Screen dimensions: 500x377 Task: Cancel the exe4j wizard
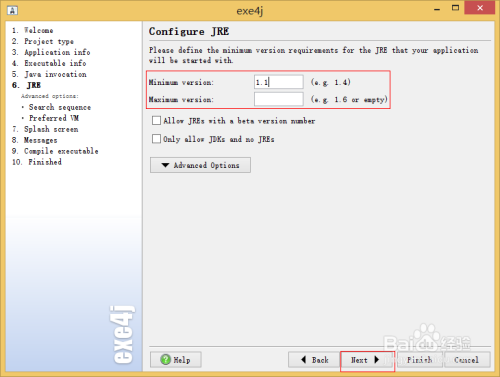467,360
